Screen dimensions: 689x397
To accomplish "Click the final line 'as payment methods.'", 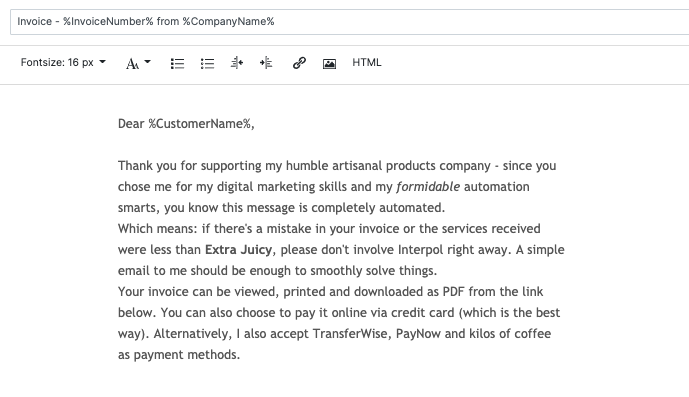I will tap(179, 354).
